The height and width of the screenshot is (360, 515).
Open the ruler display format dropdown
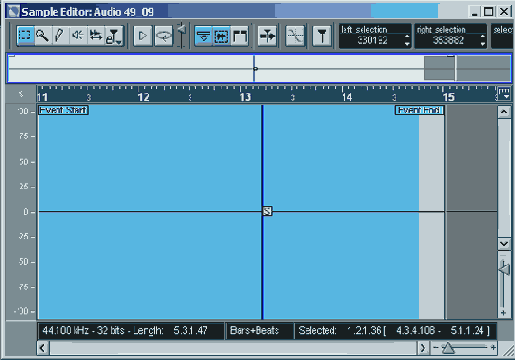504,93
